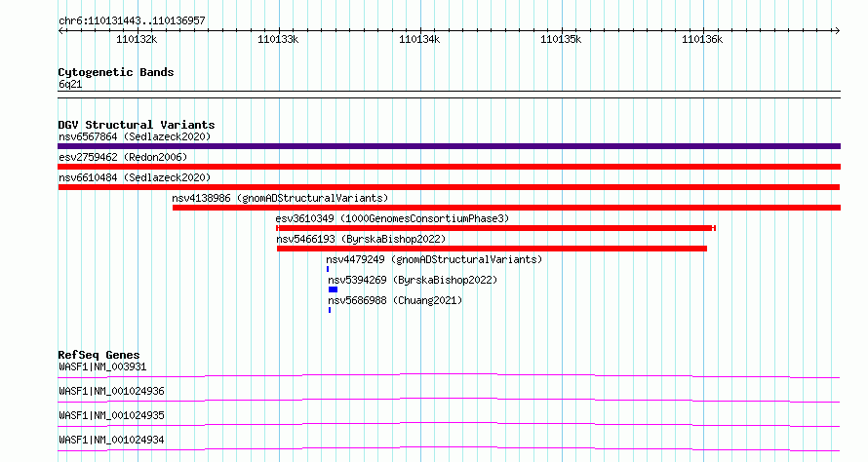
Task: Click the 110133k ruler position
Action: pos(278,39)
